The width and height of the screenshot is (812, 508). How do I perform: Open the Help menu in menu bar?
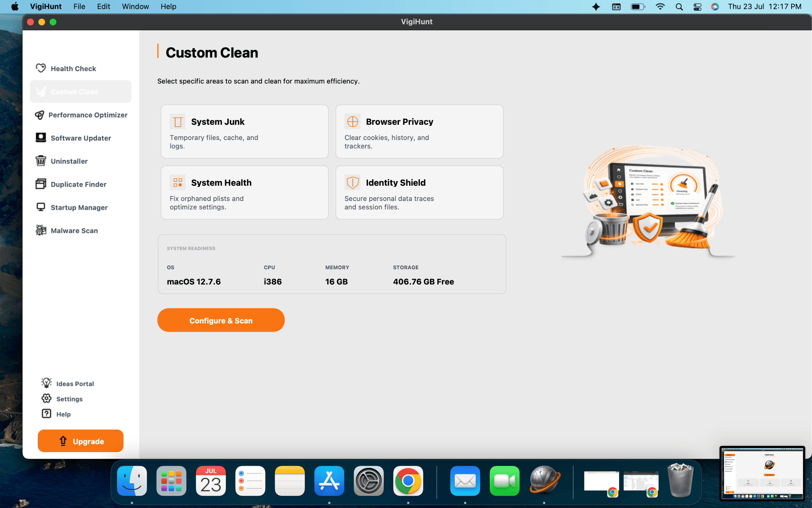tap(168, 6)
